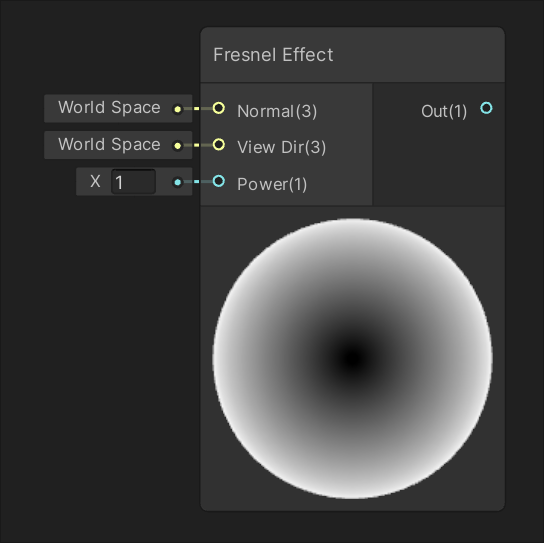Click the Out(1) output port circle
The image size is (544, 543).
click(x=486, y=108)
